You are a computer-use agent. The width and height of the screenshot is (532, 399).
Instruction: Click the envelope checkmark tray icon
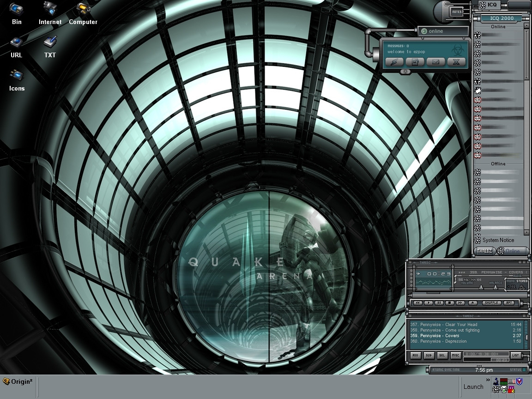(504, 389)
